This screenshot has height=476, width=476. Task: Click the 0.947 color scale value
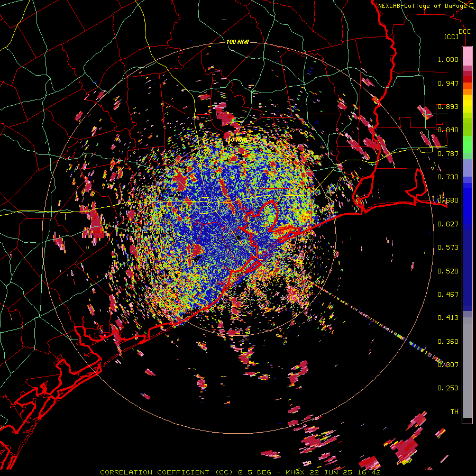click(x=448, y=83)
